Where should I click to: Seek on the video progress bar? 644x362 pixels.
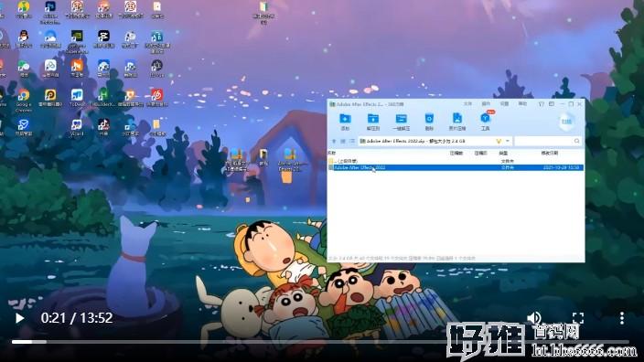[x=320, y=342]
